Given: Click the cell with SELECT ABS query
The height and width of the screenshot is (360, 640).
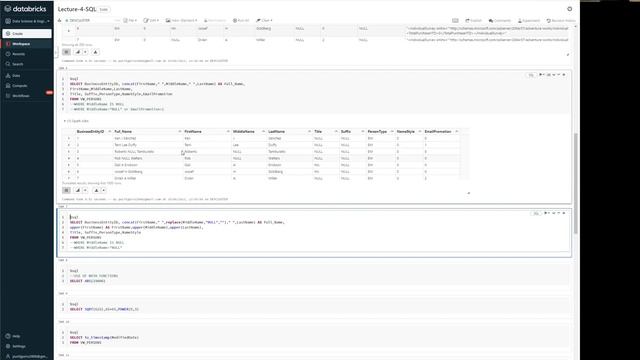Looking at the screenshot, I should click(314, 276).
